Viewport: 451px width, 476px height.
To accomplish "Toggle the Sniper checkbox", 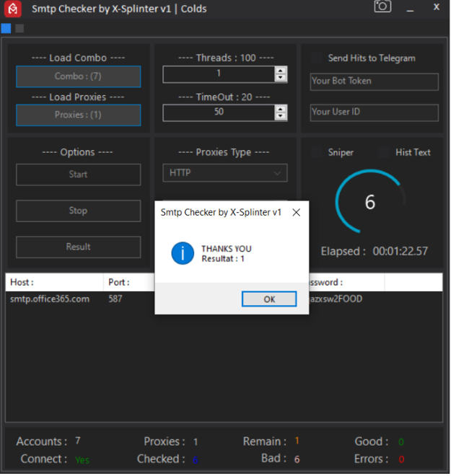I will click(317, 152).
